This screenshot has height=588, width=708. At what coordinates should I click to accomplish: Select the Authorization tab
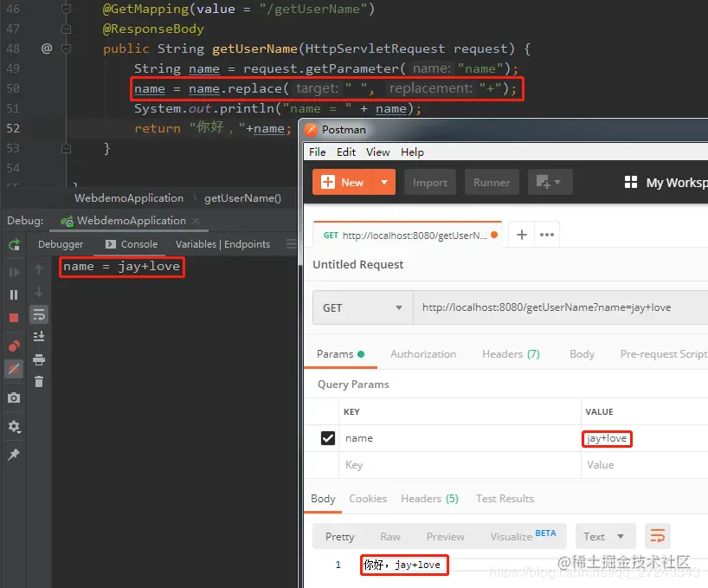tap(423, 354)
